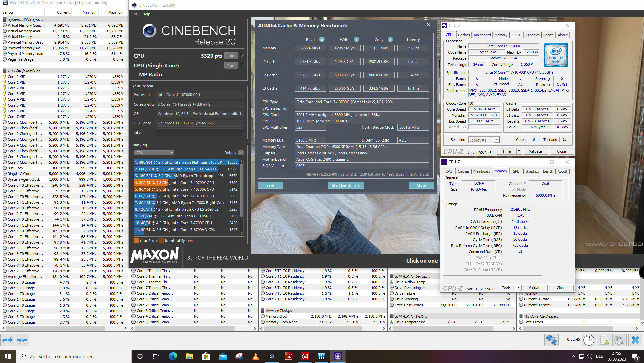
Task: Run the Cinebench CPU benchmark
Action: pyautogui.click(x=231, y=56)
